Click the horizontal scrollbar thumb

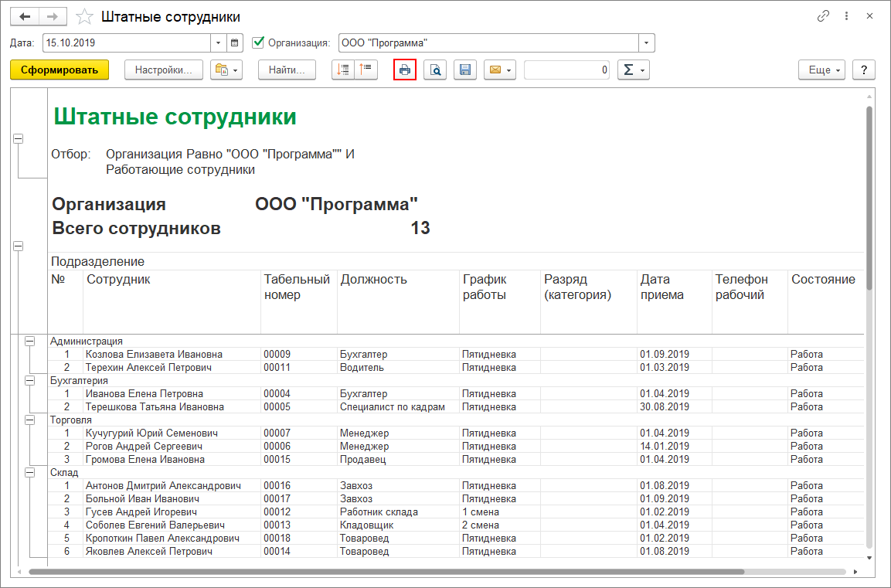click(386, 572)
